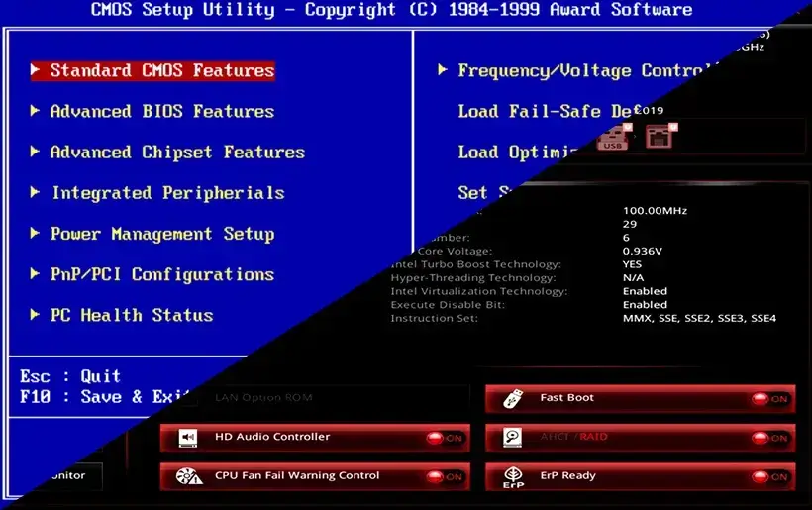Image resolution: width=812 pixels, height=510 pixels.
Task: Click the 100.00MHz value
Action: coord(655,210)
